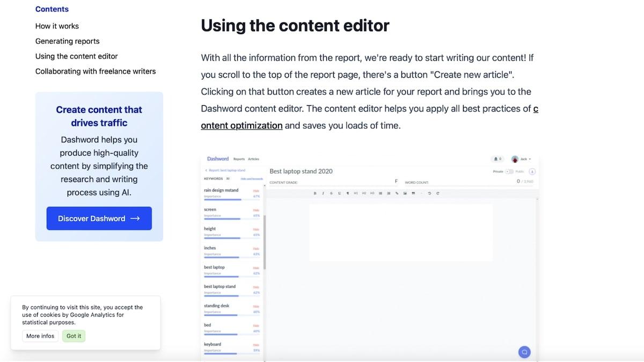Click the 'Hide used keywords' link
This screenshot has height=362, width=644.
coord(252,178)
